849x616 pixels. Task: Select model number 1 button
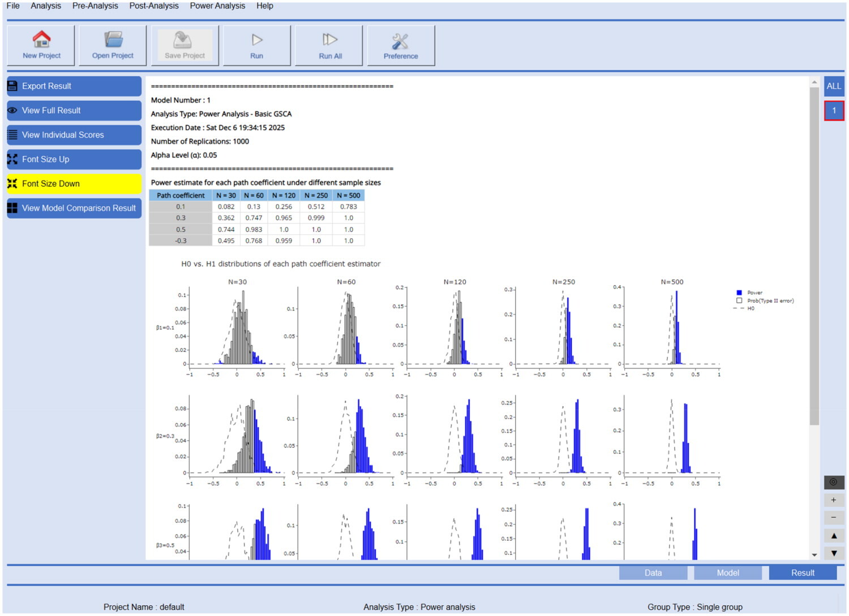point(834,110)
